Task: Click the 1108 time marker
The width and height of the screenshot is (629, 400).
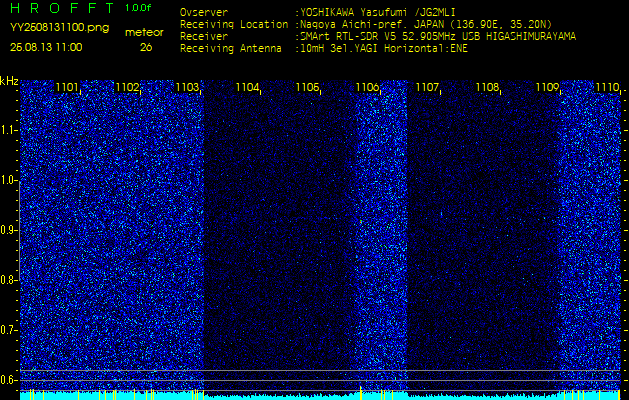Action: [487, 87]
